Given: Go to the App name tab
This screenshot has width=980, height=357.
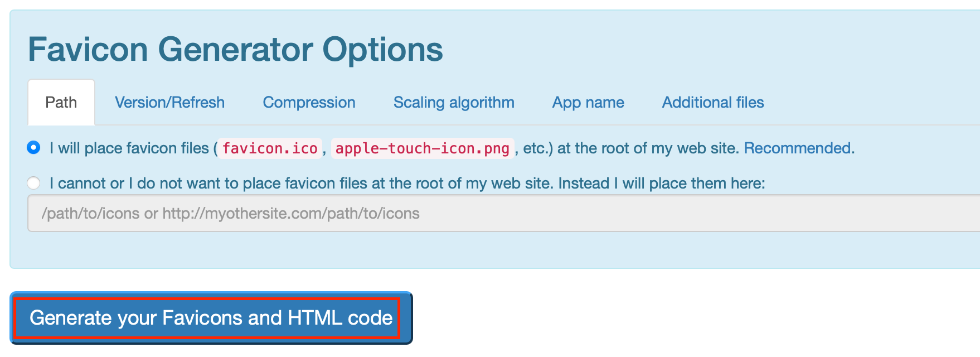Looking at the screenshot, I should tap(588, 103).
